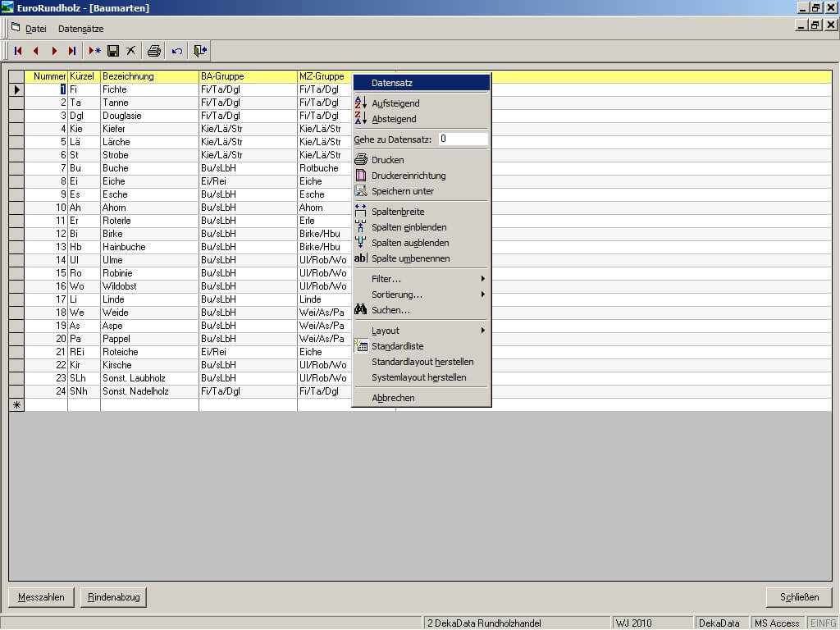Viewport: 840px width, 630px height.
Task: Click the Bezeichnung cell "Sonst. Nadelholz"
Action: pos(149,391)
